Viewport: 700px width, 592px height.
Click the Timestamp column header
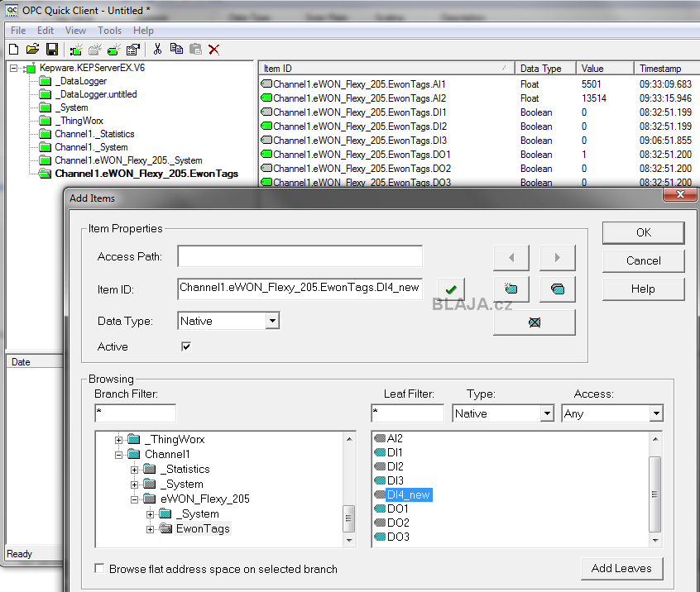(667, 69)
